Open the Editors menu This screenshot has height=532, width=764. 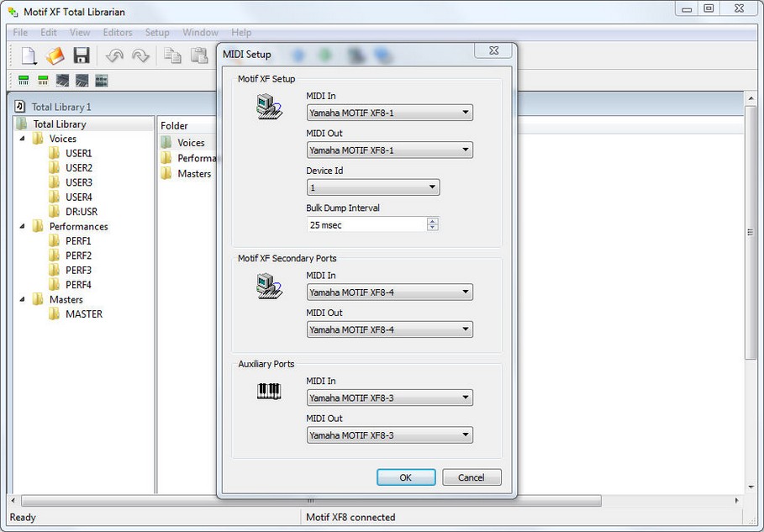pyautogui.click(x=118, y=32)
